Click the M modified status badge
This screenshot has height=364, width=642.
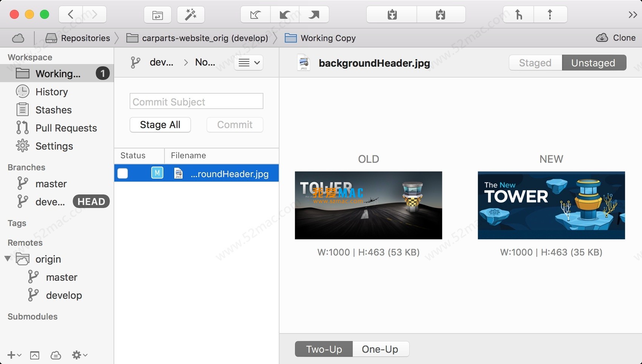157,173
